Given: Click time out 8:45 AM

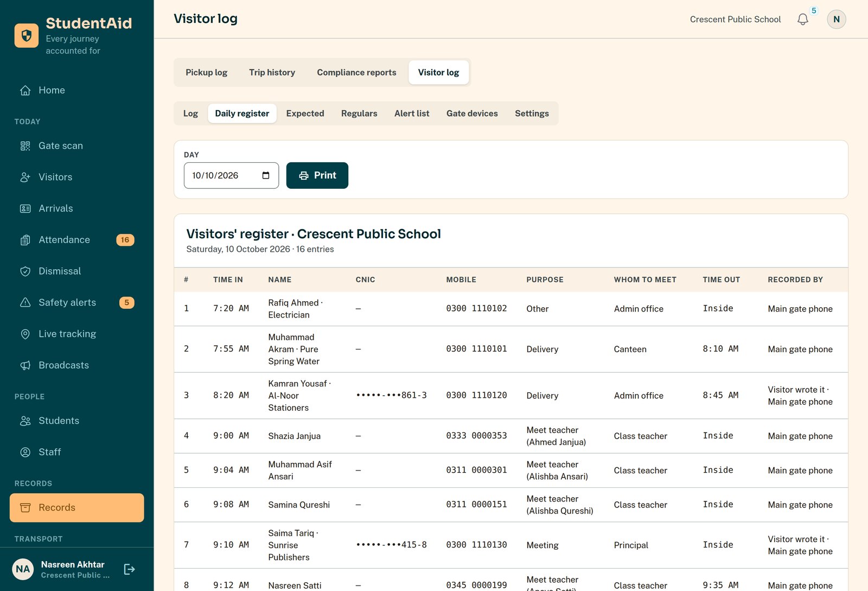Looking at the screenshot, I should pos(720,395).
